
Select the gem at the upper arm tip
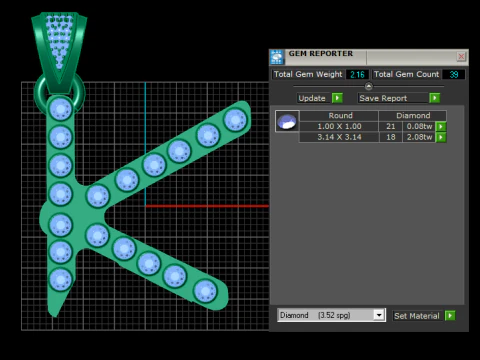[235, 120]
